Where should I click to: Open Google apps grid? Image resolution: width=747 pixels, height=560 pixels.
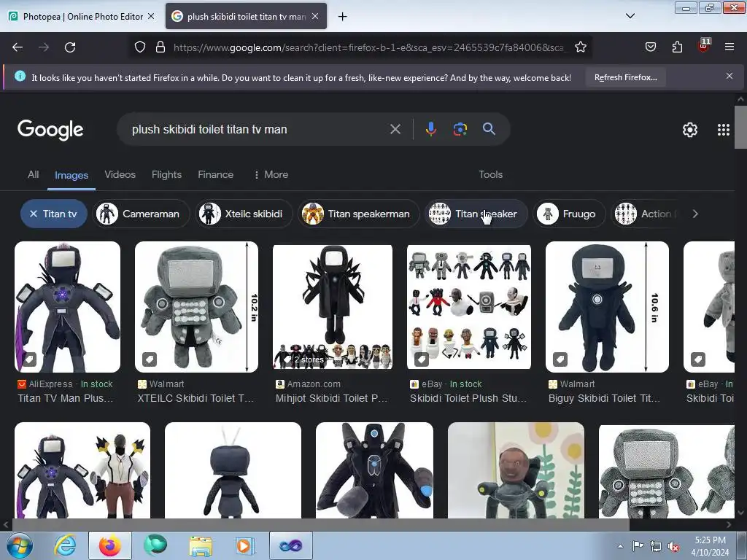[723, 130]
